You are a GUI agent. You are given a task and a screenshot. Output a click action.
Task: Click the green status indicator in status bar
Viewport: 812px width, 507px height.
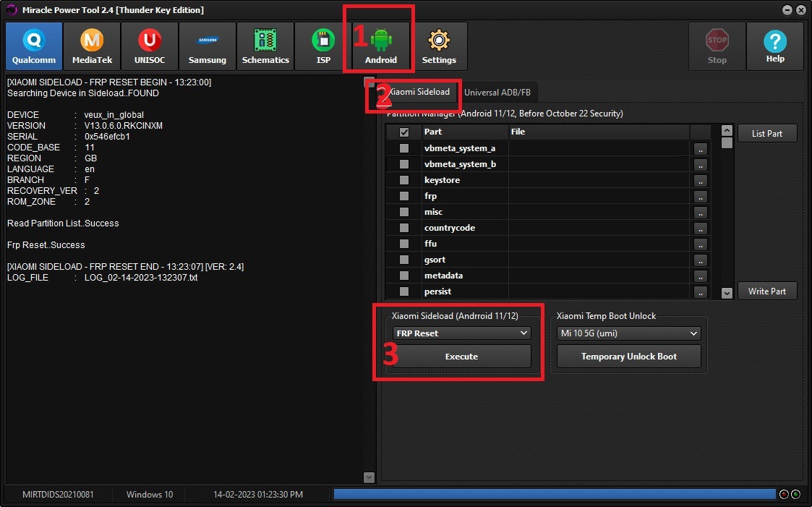796,494
